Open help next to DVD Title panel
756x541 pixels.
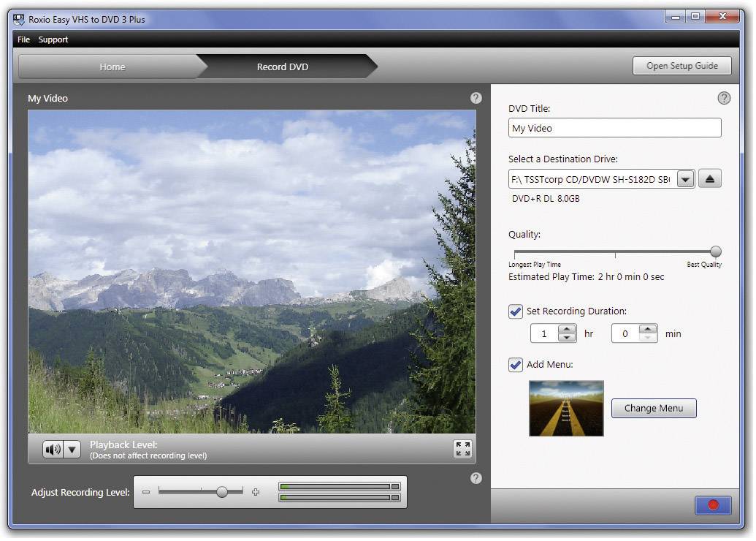pos(724,97)
